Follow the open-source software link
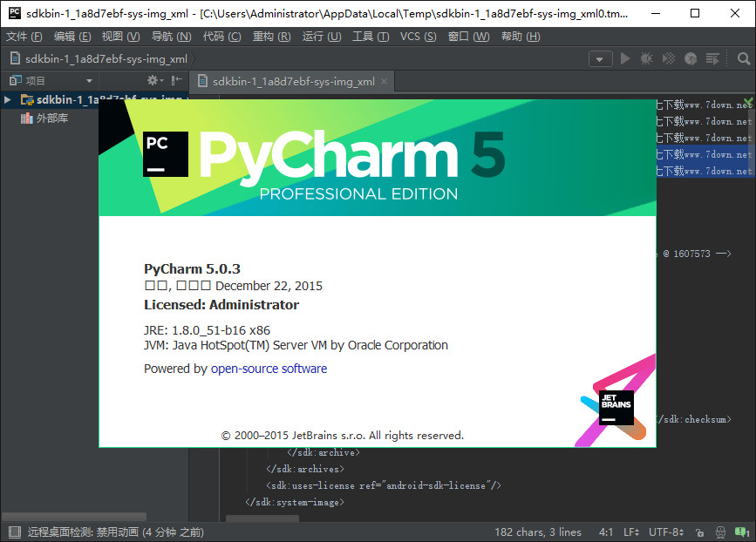Viewport: 756px width, 542px height. 269,369
